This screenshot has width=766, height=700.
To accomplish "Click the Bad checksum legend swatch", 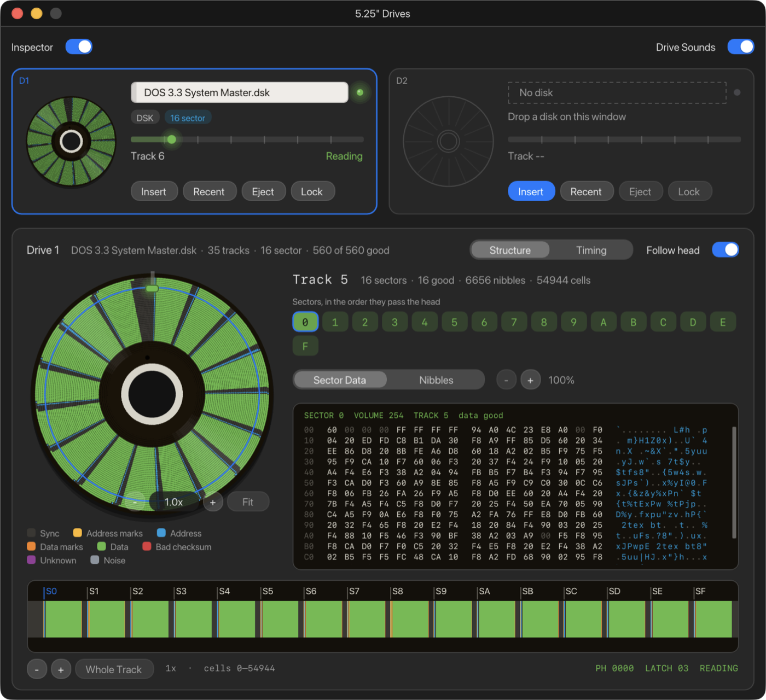I will pyautogui.click(x=147, y=546).
